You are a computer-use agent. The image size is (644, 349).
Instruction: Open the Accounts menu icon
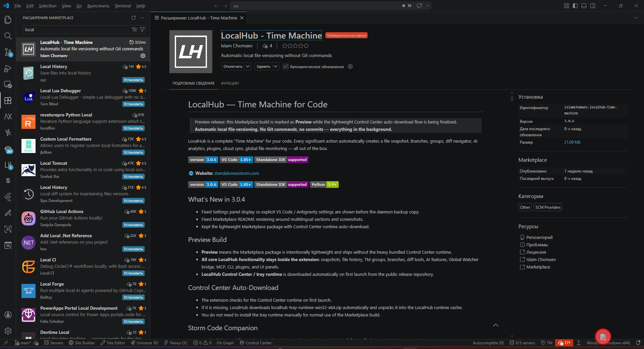(8, 315)
